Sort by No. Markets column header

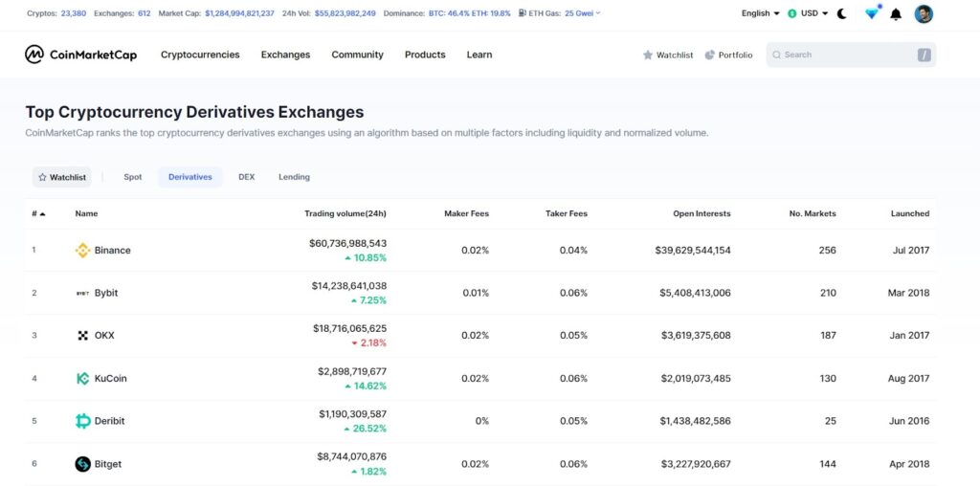coord(813,213)
